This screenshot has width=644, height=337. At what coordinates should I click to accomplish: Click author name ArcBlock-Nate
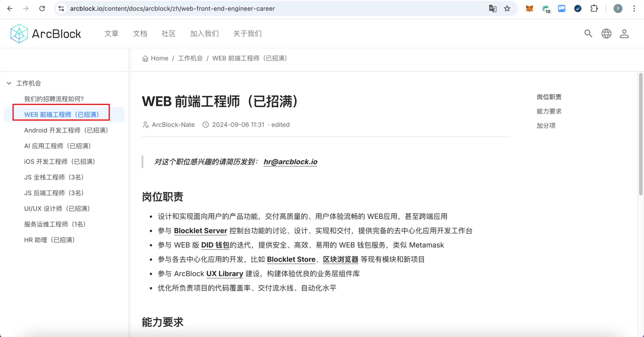(173, 125)
